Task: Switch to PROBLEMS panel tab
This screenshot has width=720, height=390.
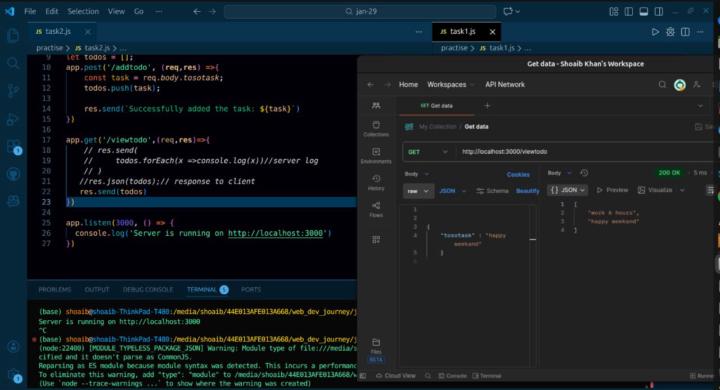Action: click(55, 290)
